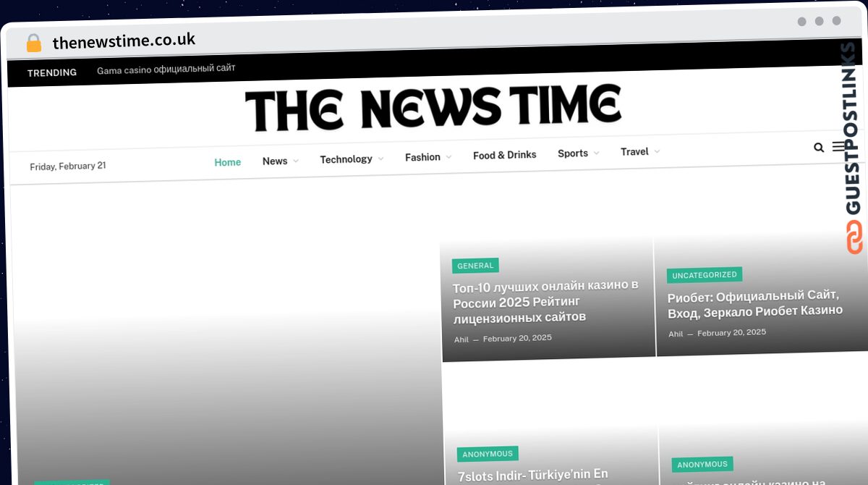Screen dimensions: 868x485
Task: Open trending link Gama casino официальный сайт
Action: click(166, 69)
